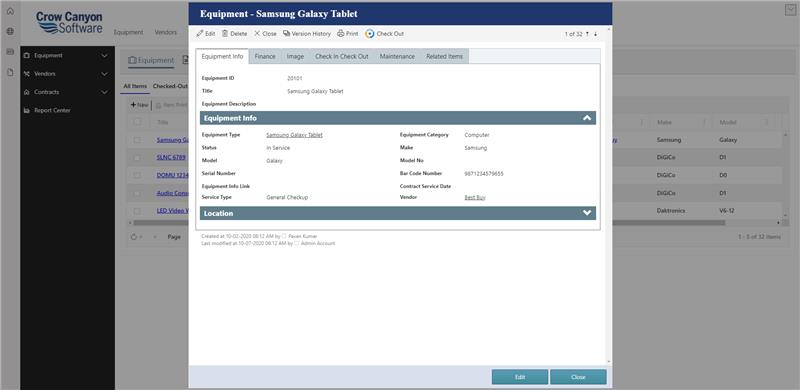This screenshot has height=390, width=800.
Task: Expand the Vendors sidebar chevron
Action: [105, 74]
